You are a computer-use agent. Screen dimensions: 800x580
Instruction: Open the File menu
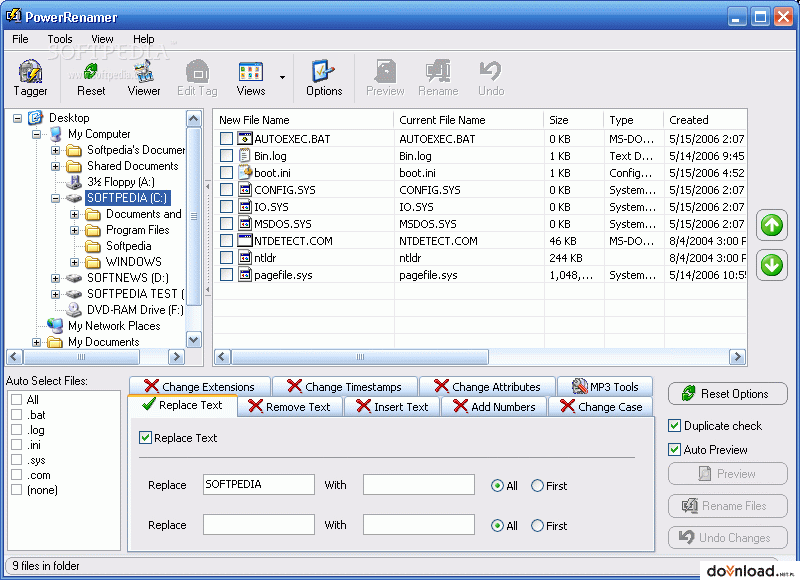20,39
